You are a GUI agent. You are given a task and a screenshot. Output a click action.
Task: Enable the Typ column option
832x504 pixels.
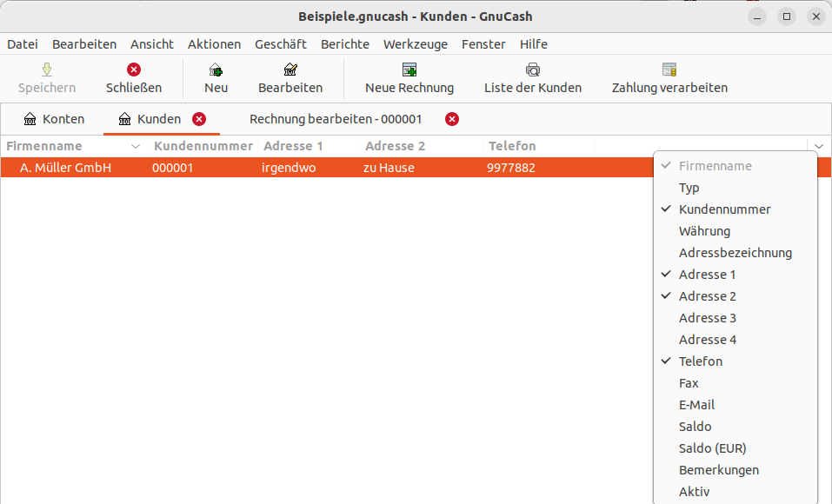pyautogui.click(x=689, y=188)
